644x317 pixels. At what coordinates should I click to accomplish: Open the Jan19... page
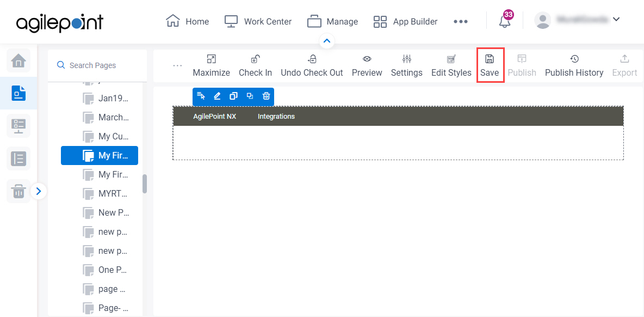coord(106,98)
